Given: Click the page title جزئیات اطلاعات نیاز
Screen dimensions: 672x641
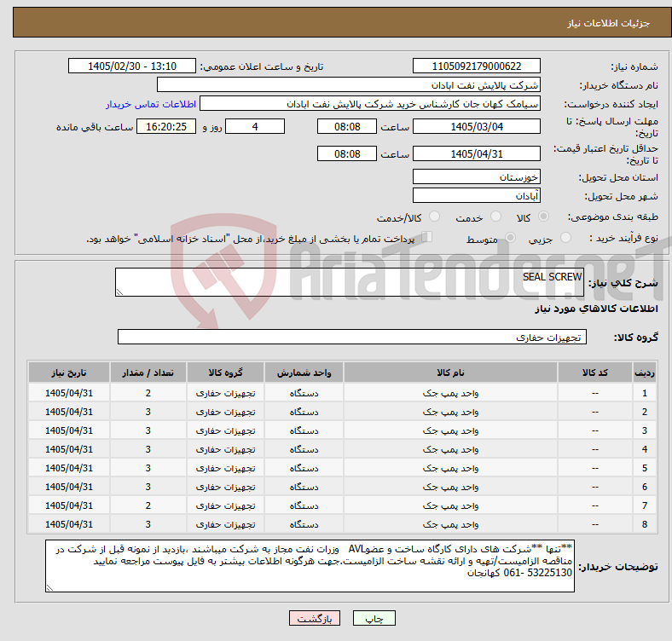Looking at the screenshot, I should coord(608,23).
